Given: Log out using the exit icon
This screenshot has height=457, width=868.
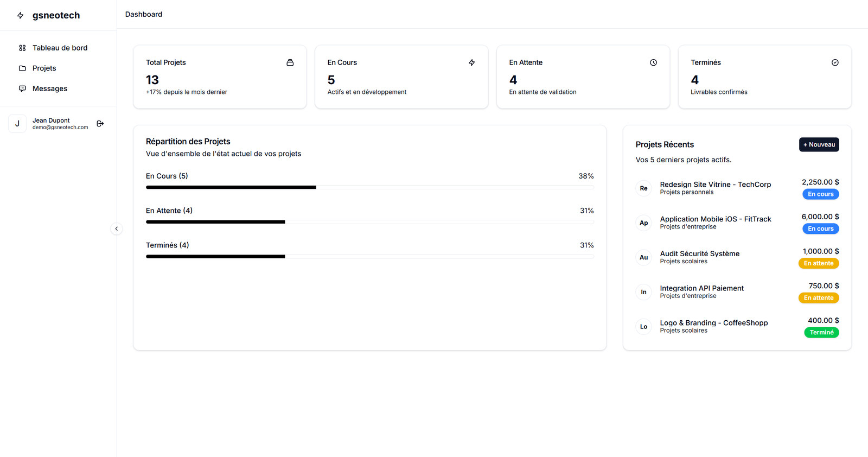Looking at the screenshot, I should [x=100, y=124].
